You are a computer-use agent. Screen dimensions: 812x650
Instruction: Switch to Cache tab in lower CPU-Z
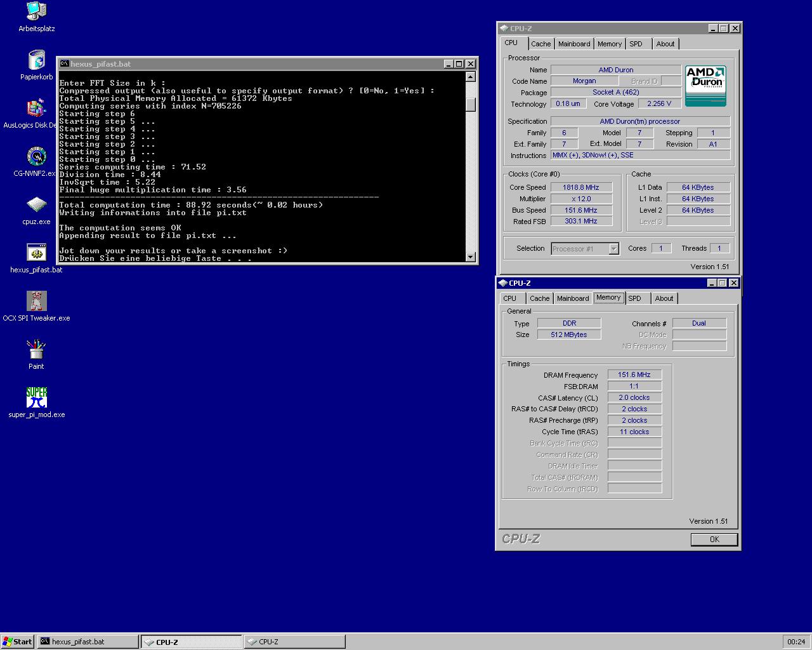coord(540,298)
